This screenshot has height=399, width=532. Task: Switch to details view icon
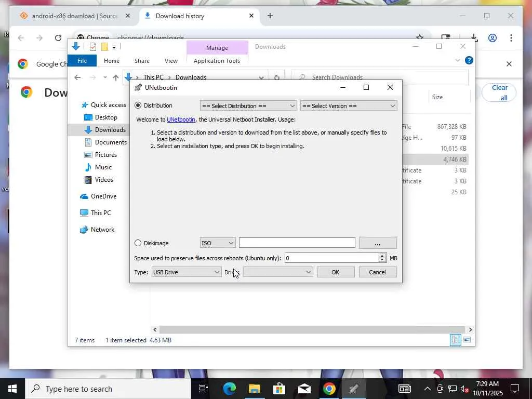tap(456, 340)
